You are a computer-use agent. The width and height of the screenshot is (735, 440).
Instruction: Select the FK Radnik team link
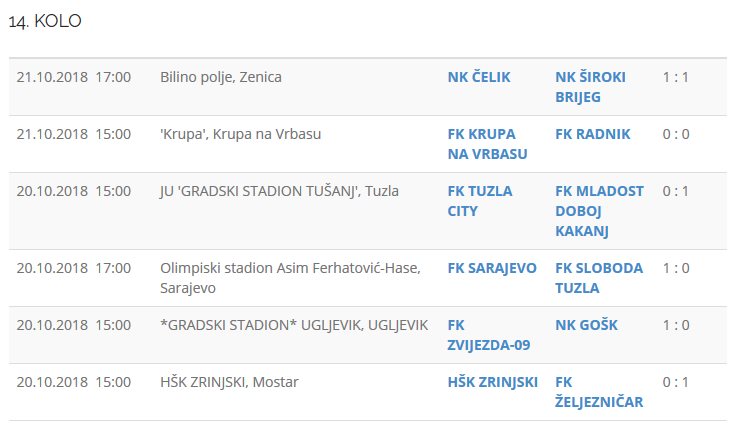tap(593, 134)
